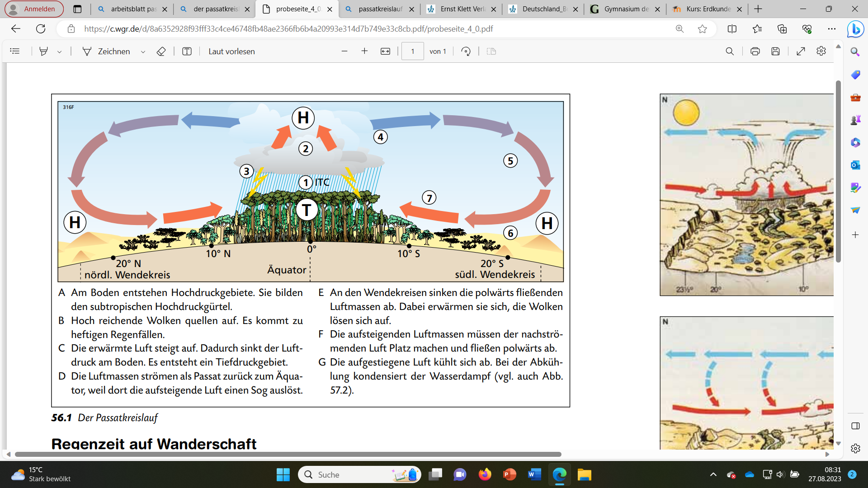Search within PDF using magnifier icon
This screenshot has height=488, width=868.
coord(730,52)
